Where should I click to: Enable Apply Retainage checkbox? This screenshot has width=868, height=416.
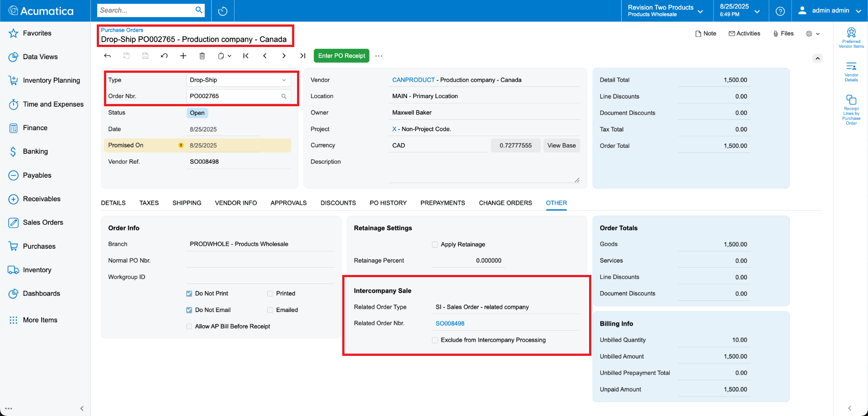pos(435,244)
